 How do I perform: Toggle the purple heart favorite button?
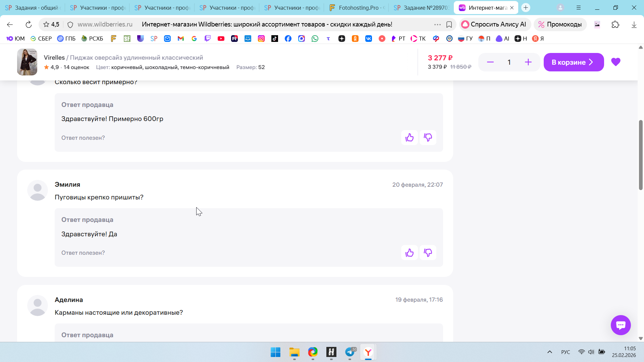coord(615,62)
